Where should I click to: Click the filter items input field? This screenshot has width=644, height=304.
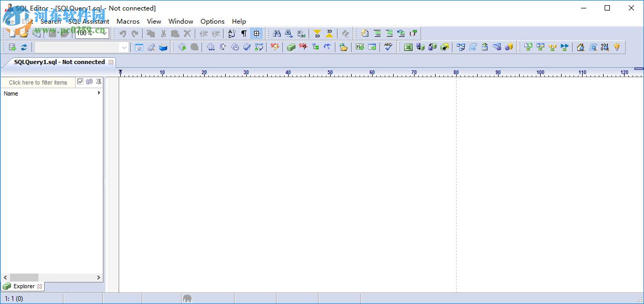pyautogui.click(x=37, y=82)
